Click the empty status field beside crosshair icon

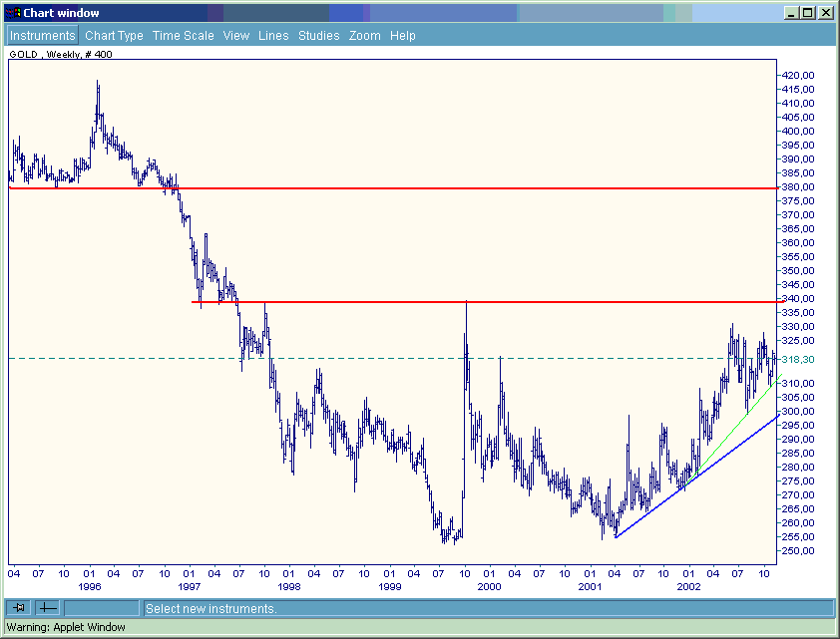(102, 608)
